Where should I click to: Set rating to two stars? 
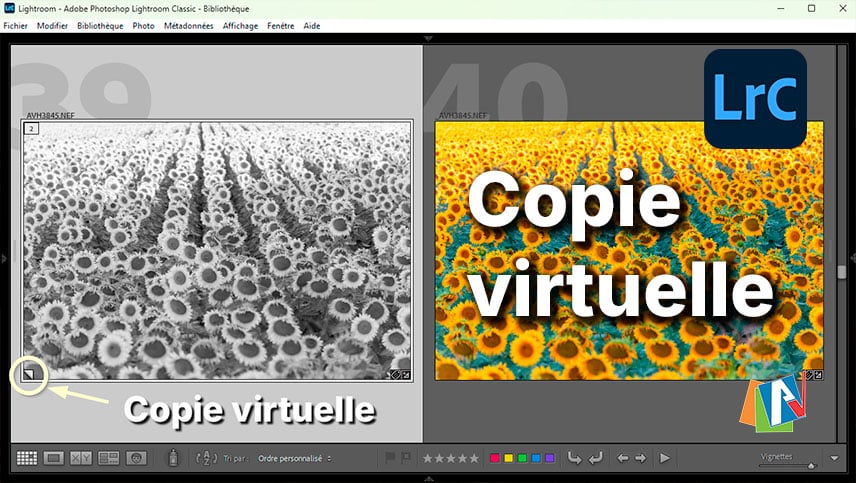(x=439, y=458)
